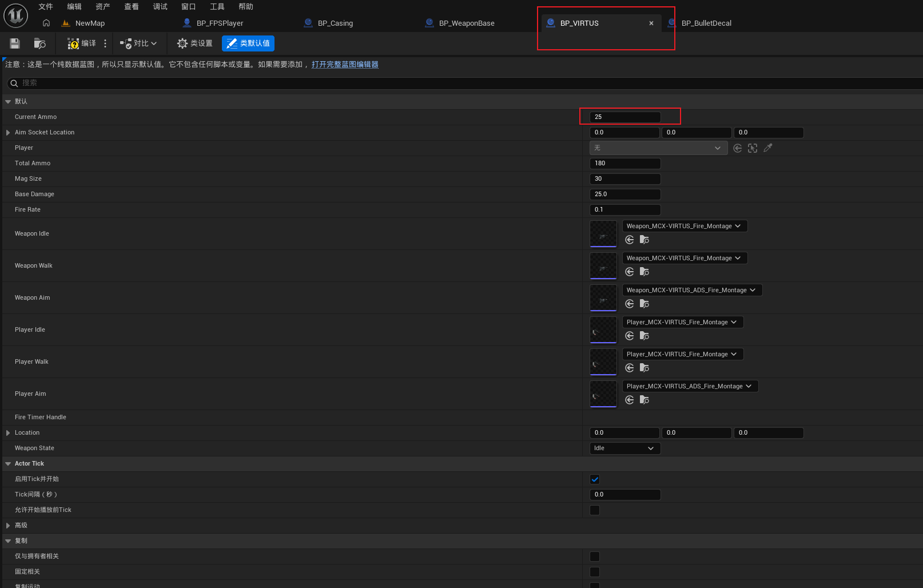Screen dimensions: 923x588
Task: Open Weapon State Idle dropdown
Action: click(625, 448)
